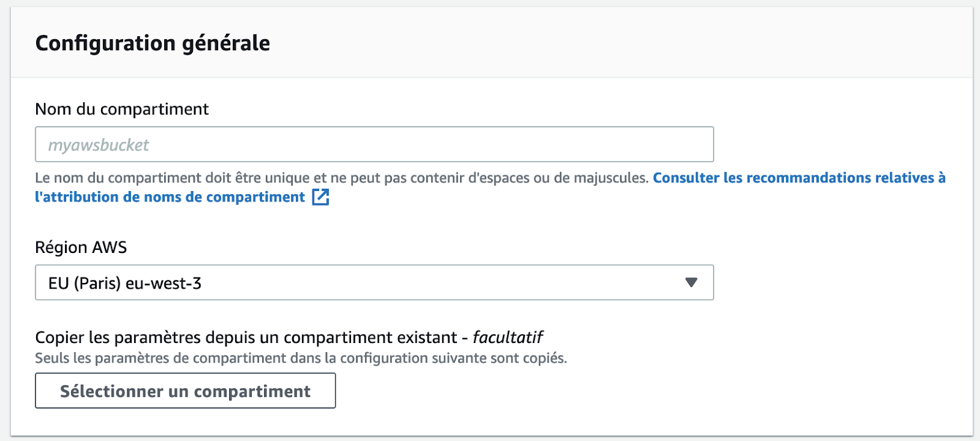The image size is (980, 441).
Task: Click the external link icon
Action: click(320, 197)
